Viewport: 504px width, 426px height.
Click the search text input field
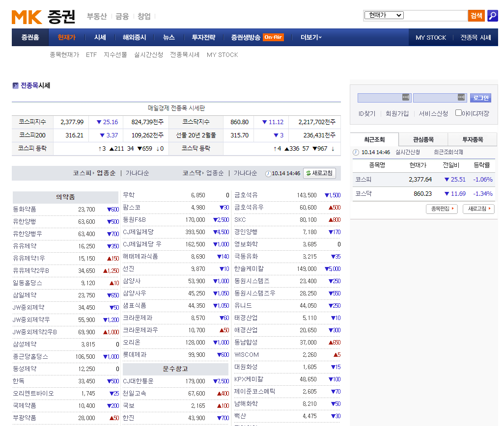coord(436,15)
